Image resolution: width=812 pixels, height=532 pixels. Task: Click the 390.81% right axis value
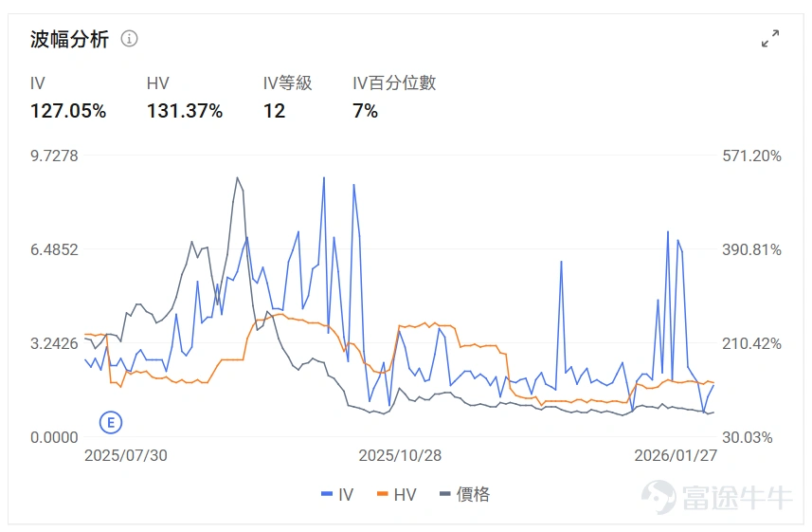752,249
